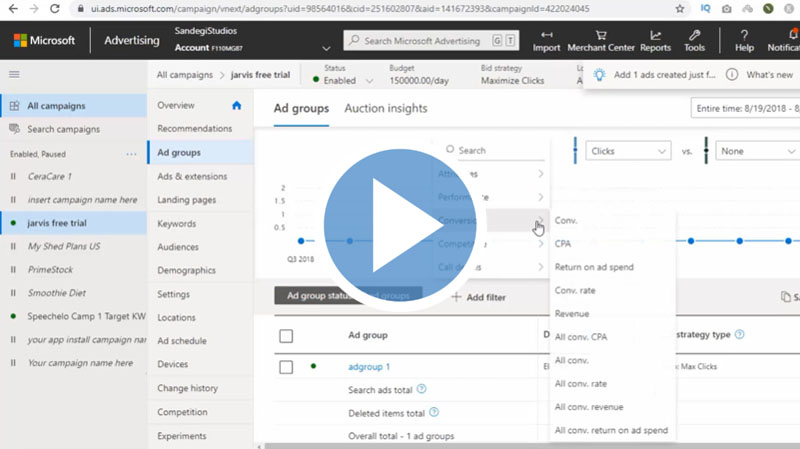Choose All conv. revenue option
This screenshot has height=449, width=800.
(x=589, y=407)
